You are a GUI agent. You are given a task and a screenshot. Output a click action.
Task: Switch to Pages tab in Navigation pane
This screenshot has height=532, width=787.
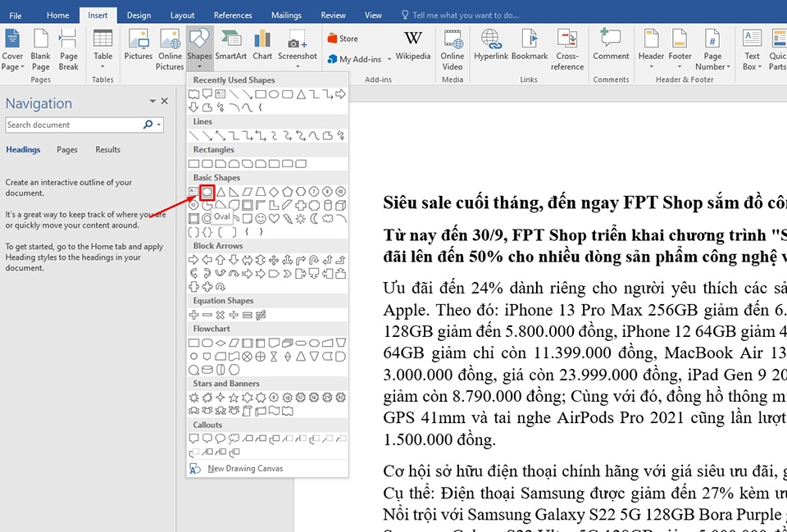coord(66,149)
